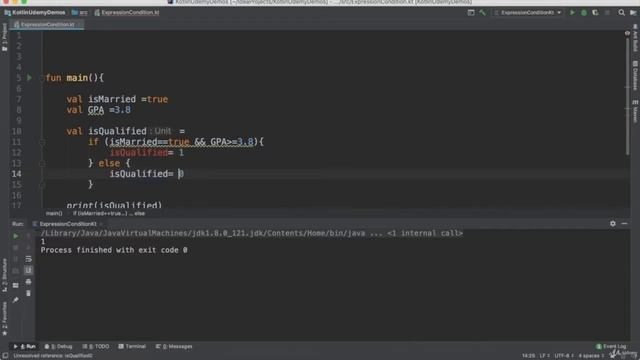
Task: Click the line separator LF status item
Action: (544, 356)
